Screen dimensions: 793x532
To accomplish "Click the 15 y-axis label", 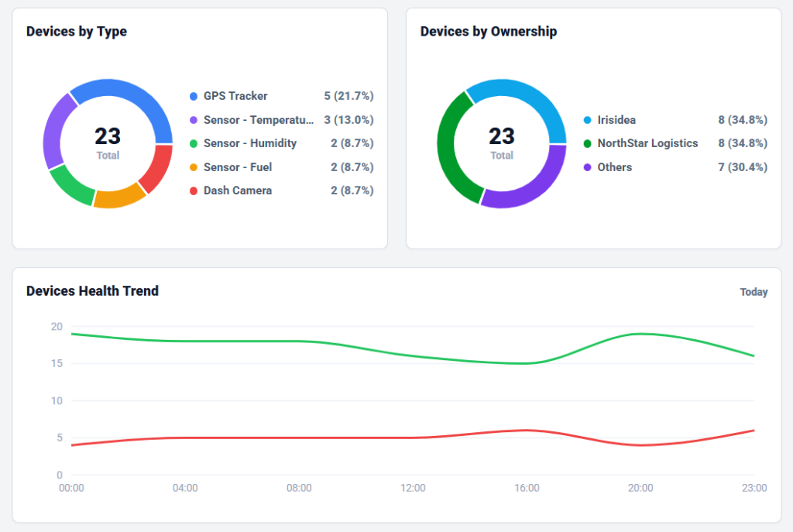I will point(57,364).
